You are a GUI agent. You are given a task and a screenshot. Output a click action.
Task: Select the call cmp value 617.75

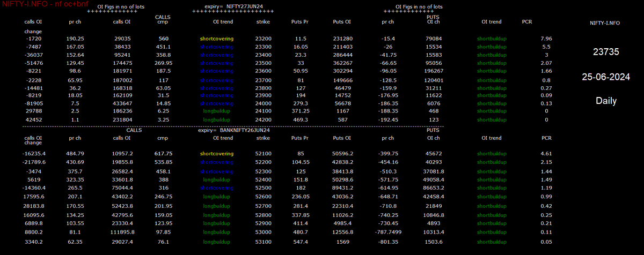point(163,153)
